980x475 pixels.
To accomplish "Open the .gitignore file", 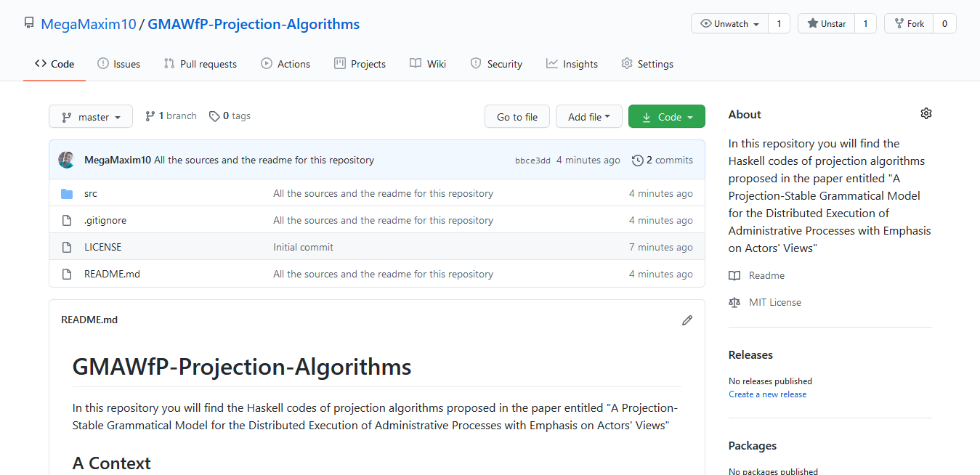I will coord(105,220).
